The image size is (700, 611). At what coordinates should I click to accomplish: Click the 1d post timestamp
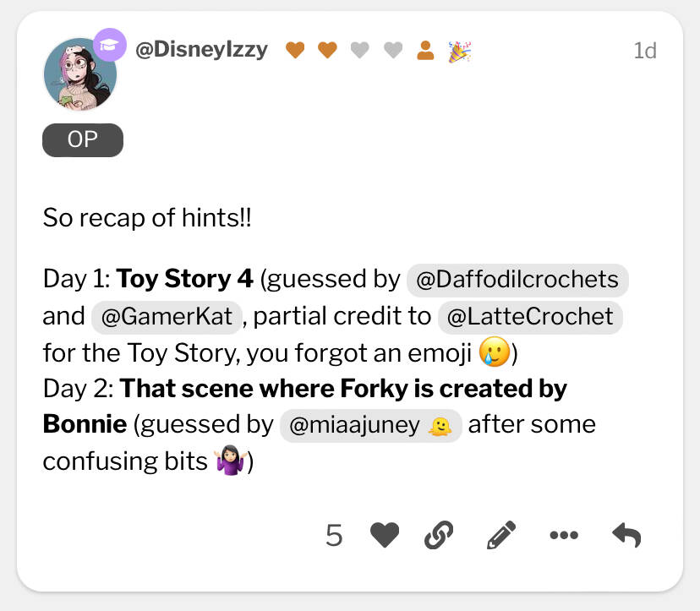point(644,51)
